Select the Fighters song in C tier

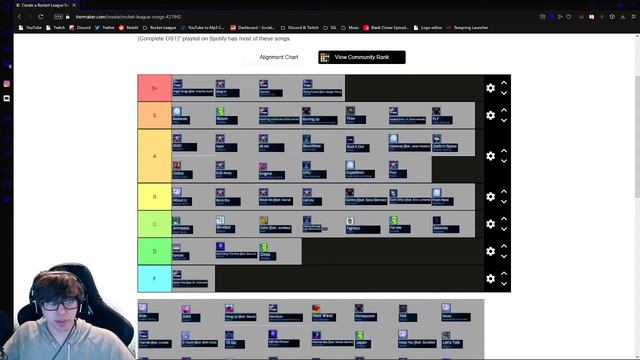362,226
